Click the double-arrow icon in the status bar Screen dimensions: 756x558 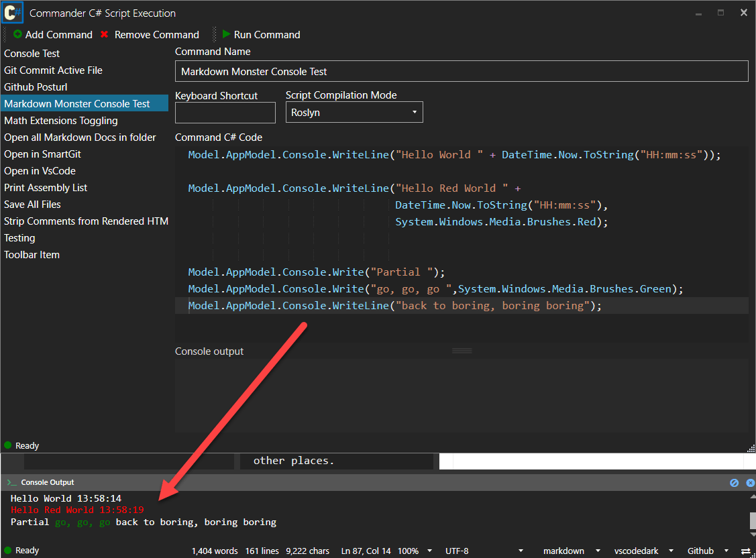[x=746, y=551]
